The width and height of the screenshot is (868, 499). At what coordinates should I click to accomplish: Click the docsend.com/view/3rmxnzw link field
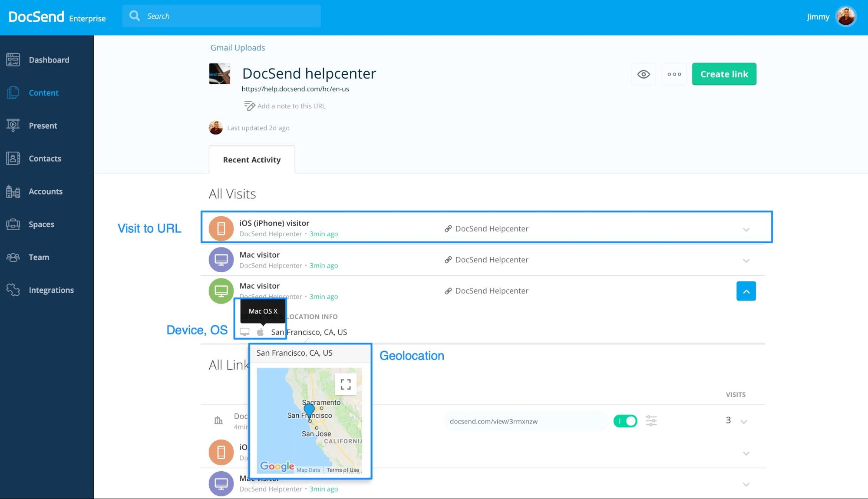(525, 421)
